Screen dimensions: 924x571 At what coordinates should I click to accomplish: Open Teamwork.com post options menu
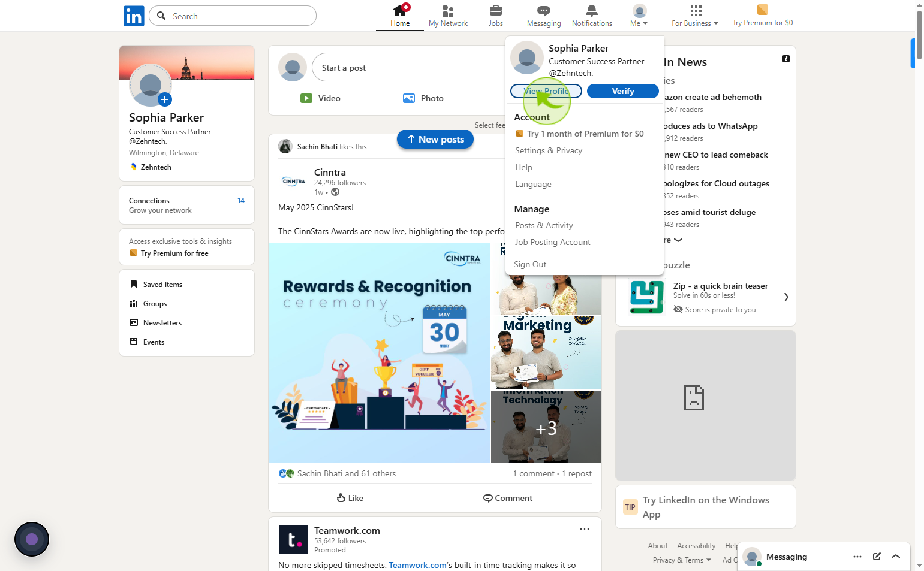point(585,529)
